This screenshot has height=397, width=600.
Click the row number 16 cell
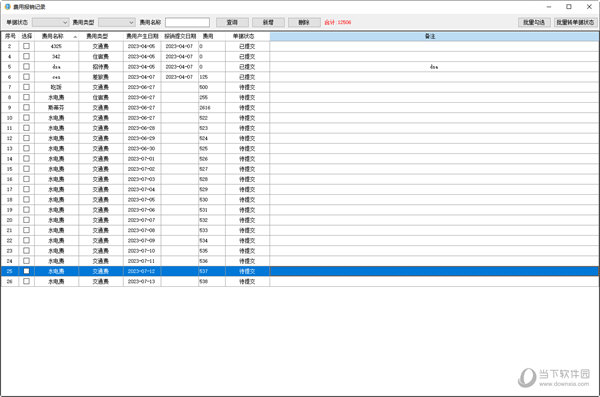[x=10, y=179]
